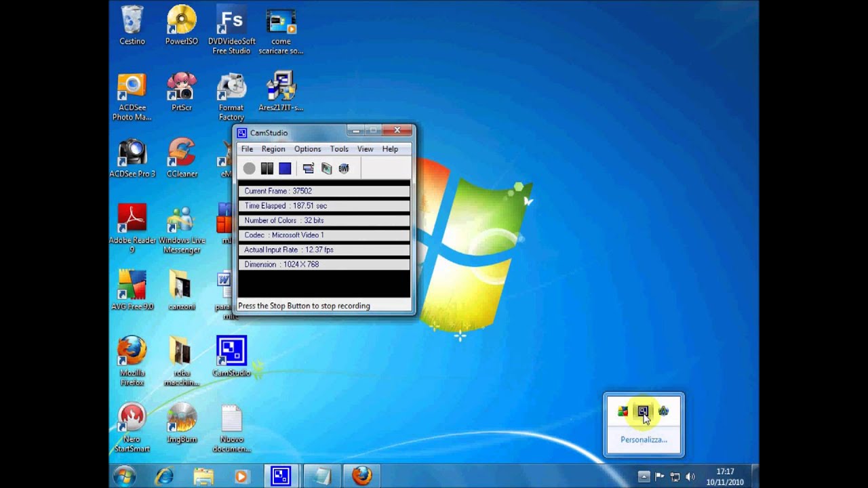Open the Options menu
The height and width of the screenshot is (488, 868).
point(307,149)
